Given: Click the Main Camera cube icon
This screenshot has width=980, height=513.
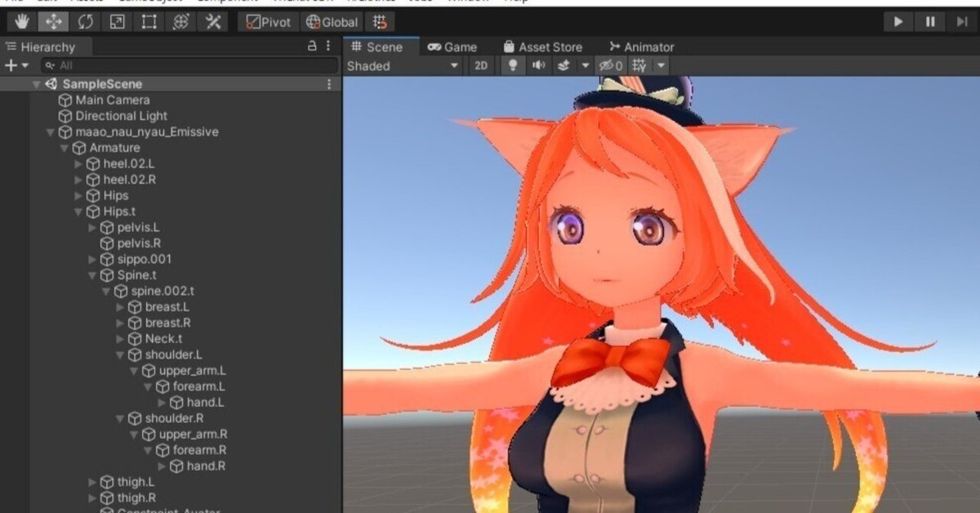Looking at the screenshot, I should pyautogui.click(x=65, y=100).
